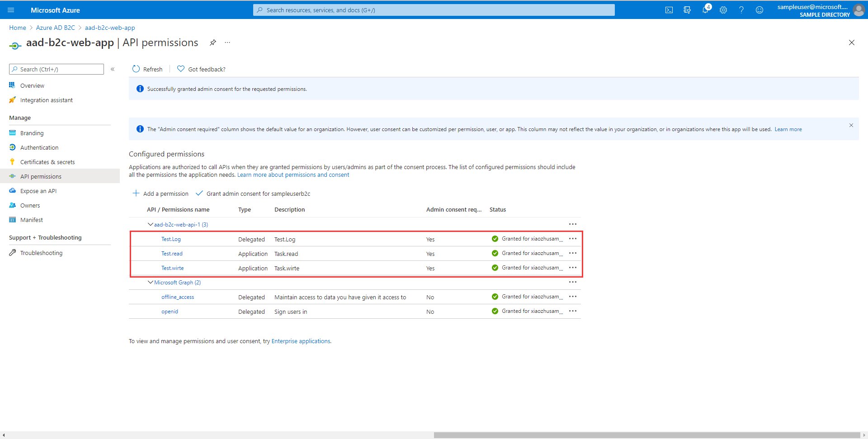Pin the API permissions blade
This screenshot has height=439, width=868.
(x=212, y=42)
